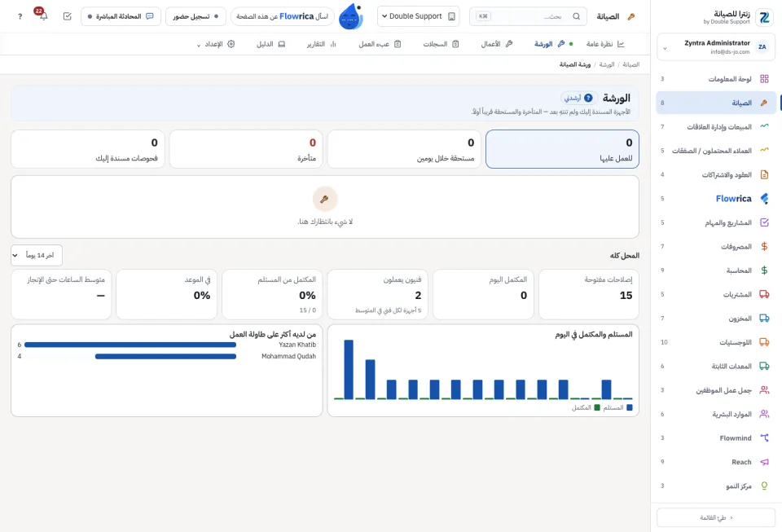Click Yazan Khatib workload bar
The image size is (782, 532).
click(x=130, y=345)
